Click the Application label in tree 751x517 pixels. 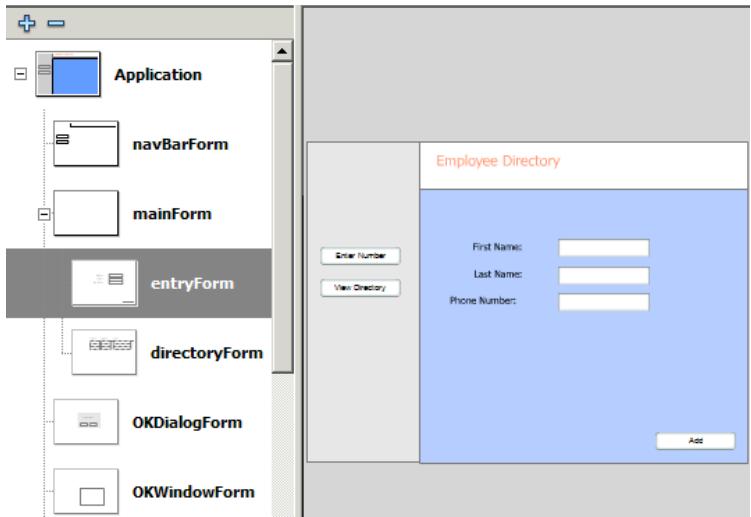[158, 75]
